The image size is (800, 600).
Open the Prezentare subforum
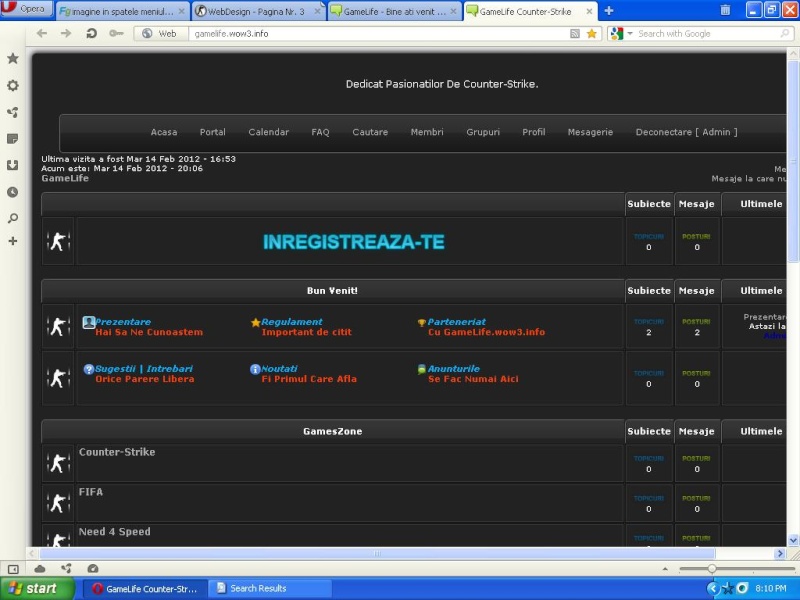coord(123,322)
